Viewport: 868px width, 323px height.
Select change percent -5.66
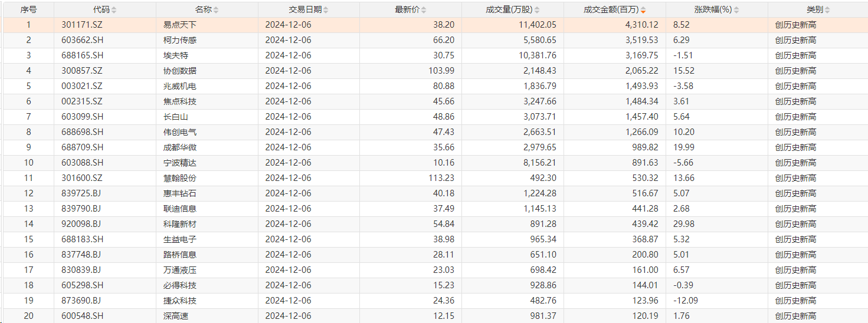click(683, 163)
